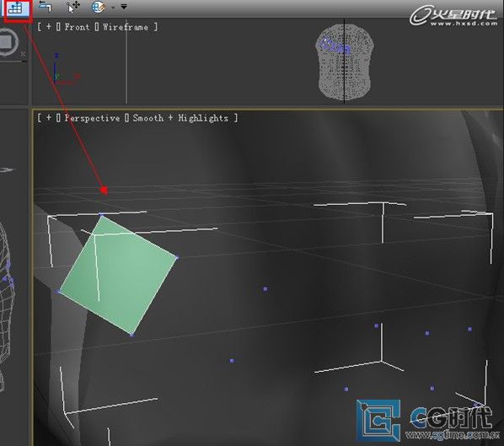Click the vertex at the green polygon's bottom corner
Image resolution: width=504 pixels, height=446 pixels.
tap(132, 335)
